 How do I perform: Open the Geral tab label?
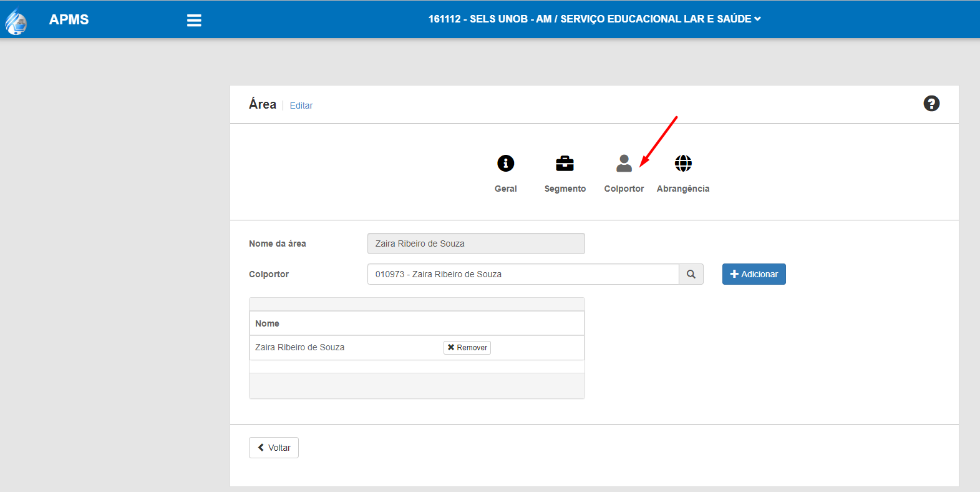[x=506, y=189]
